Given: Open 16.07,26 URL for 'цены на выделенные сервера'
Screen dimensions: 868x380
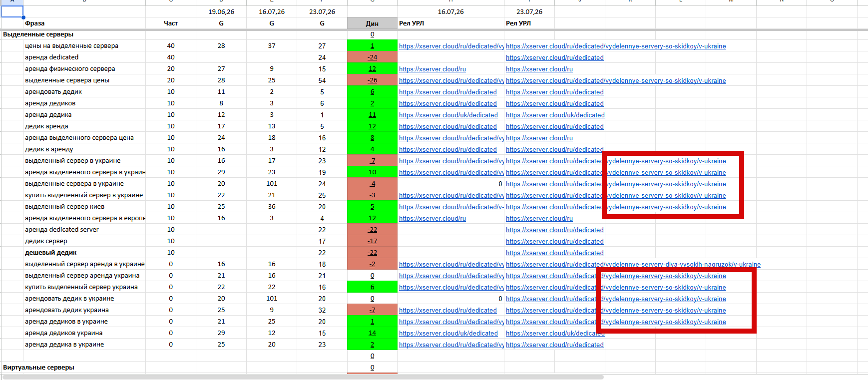Looking at the screenshot, I should coord(451,46).
